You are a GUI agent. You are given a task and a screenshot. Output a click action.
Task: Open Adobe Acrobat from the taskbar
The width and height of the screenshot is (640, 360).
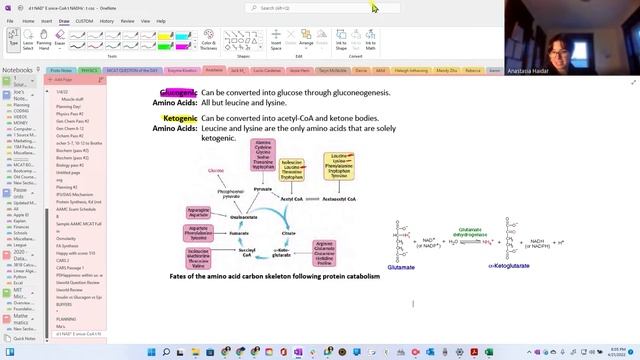pyautogui.click(x=474, y=352)
